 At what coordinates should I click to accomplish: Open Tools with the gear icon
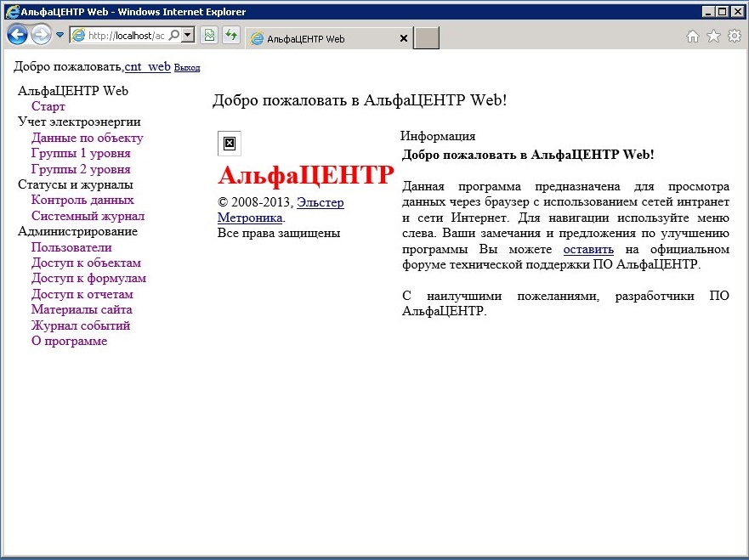click(735, 36)
